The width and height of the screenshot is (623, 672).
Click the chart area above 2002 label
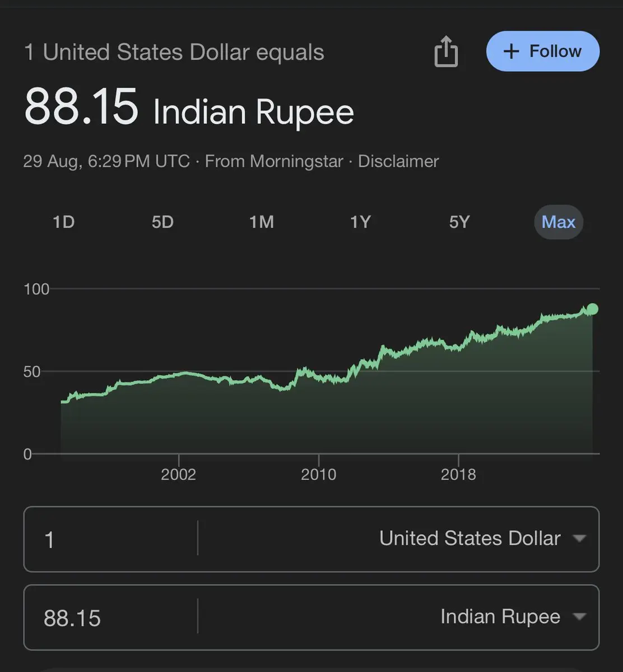pyautogui.click(x=179, y=414)
